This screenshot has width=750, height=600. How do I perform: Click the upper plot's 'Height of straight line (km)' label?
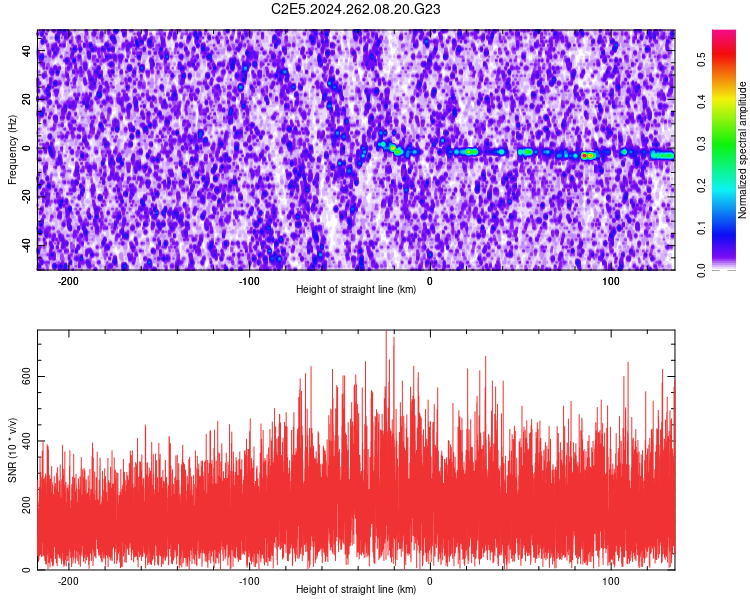(x=356, y=289)
